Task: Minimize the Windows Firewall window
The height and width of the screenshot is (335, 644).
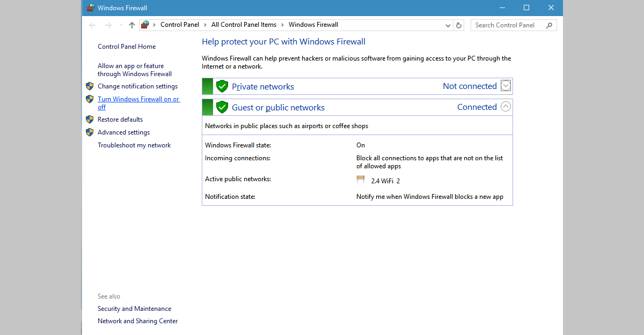Action: coord(502,8)
